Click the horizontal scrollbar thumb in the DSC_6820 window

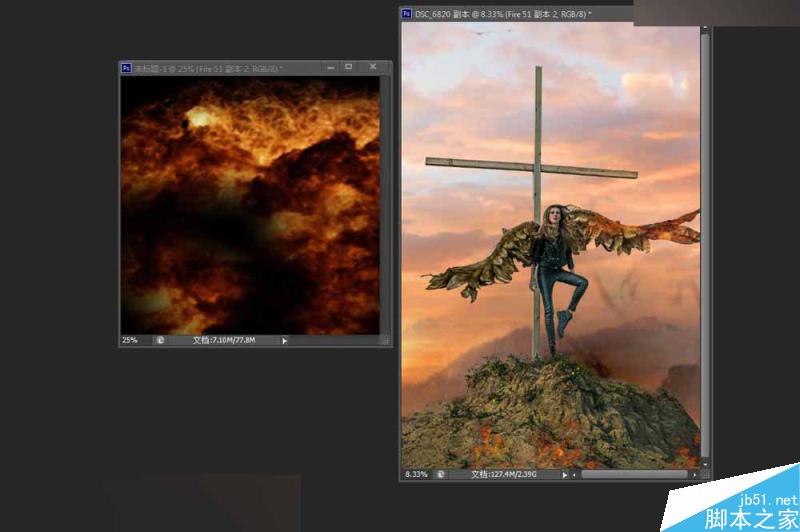tap(634, 474)
